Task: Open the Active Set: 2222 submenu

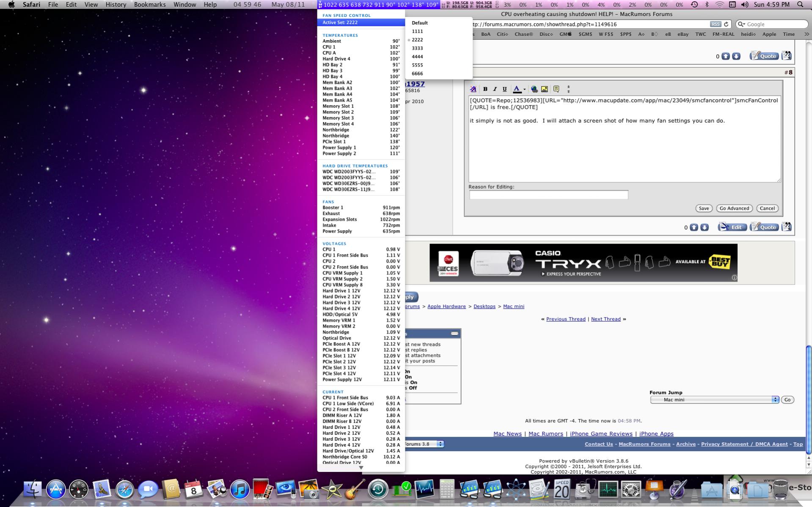Action: coord(361,22)
